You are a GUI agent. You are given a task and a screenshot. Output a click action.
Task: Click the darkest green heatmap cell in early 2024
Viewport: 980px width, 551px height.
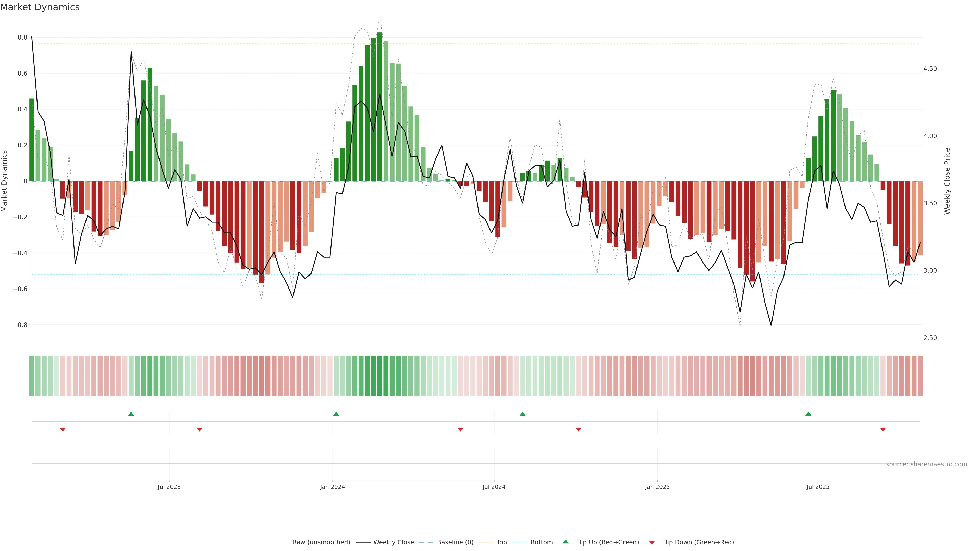pyautogui.click(x=380, y=375)
